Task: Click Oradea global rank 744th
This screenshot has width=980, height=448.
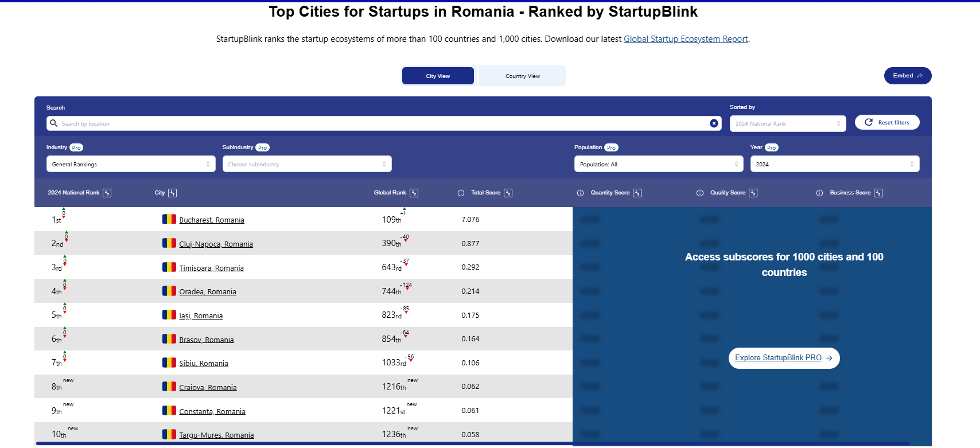Action: (391, 291)
